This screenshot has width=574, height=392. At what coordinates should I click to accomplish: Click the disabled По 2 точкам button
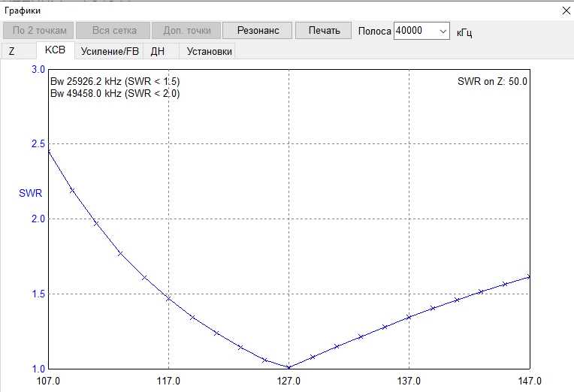point(38,30)
